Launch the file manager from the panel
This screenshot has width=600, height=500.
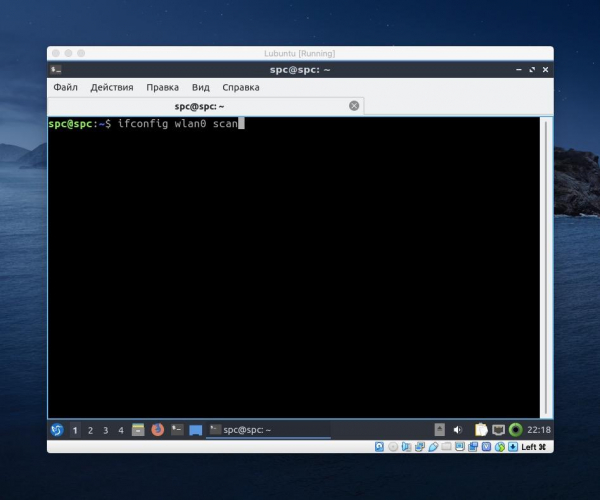point(138,430)
